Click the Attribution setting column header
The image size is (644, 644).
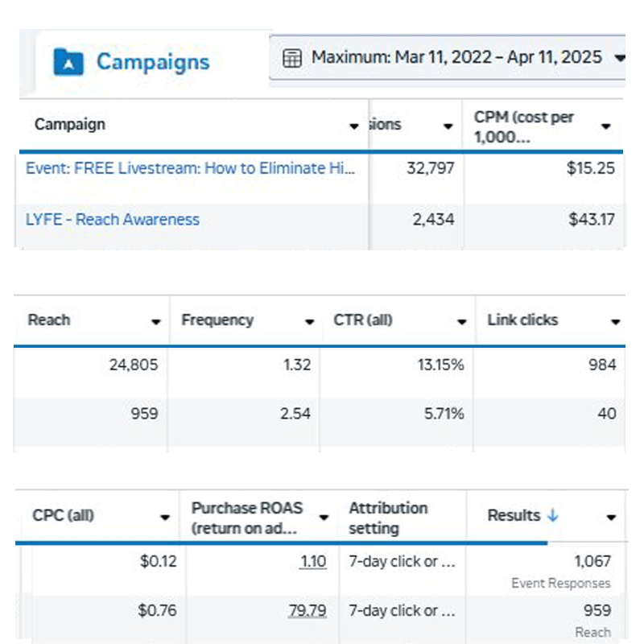point(388,518)
